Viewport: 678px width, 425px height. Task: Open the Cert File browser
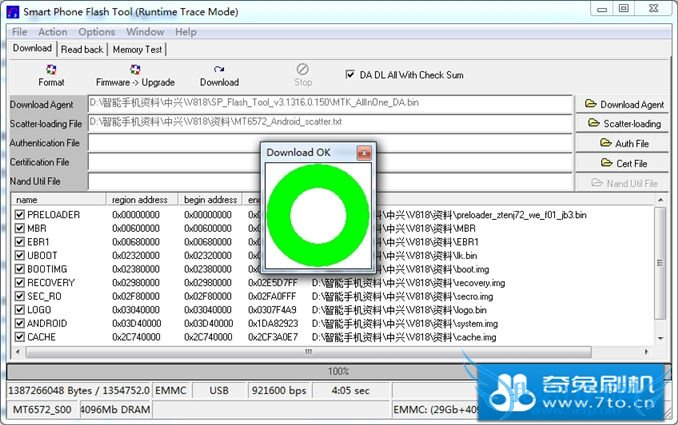point(624,163)
